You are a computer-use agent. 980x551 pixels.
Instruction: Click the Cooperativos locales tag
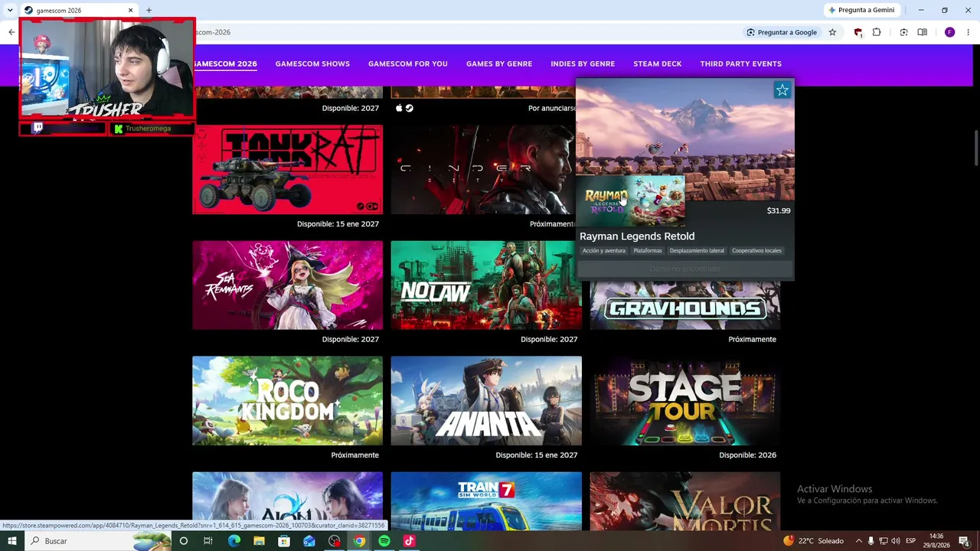click(756, 251)
